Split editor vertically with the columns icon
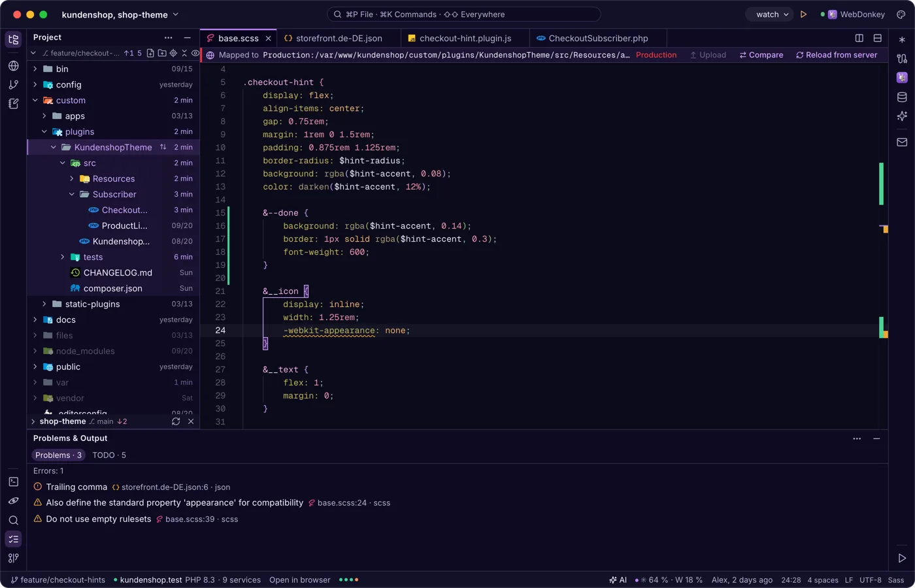The width and height of the screenshot is (915, 588). click(859, 39)
